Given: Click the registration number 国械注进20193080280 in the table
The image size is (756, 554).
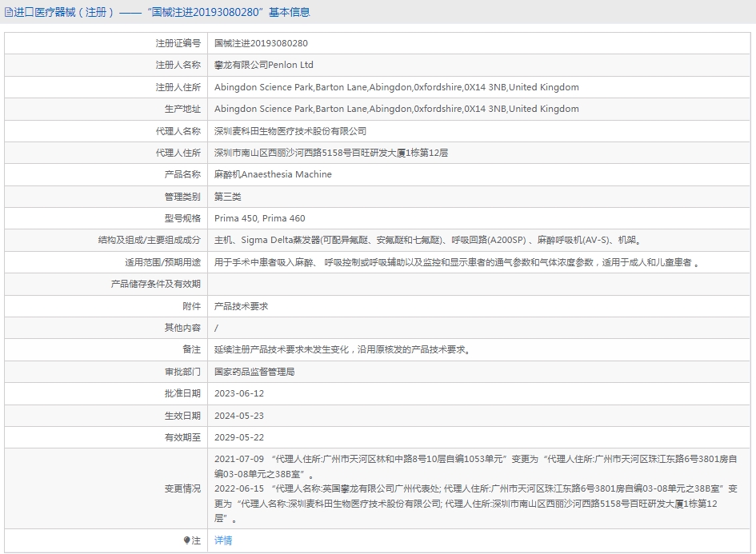Looking at the screenshot, I should coord(261,43).
